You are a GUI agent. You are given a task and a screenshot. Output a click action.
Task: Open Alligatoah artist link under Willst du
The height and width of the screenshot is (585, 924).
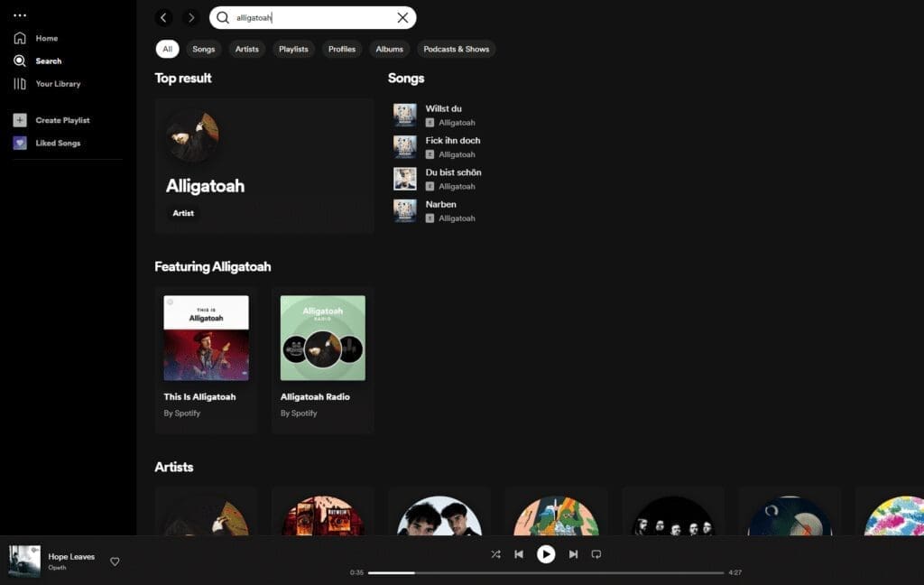(457, 123)
